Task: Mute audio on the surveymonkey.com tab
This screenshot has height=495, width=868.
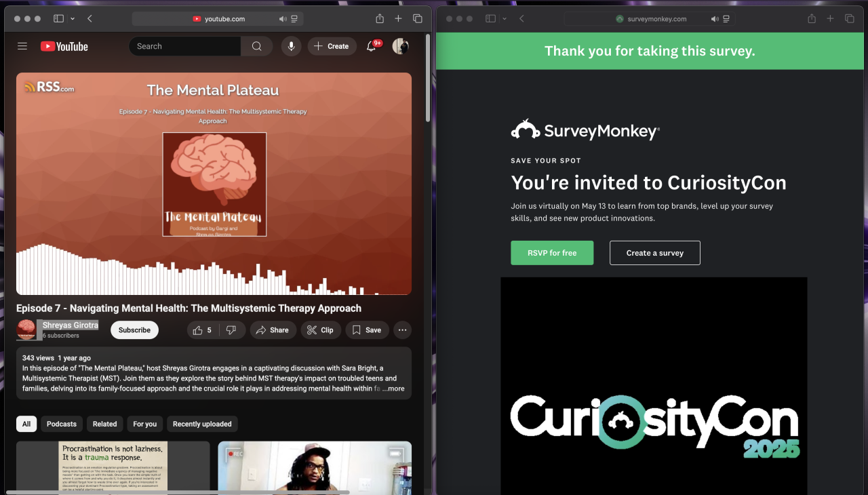Action: point(714,19)
